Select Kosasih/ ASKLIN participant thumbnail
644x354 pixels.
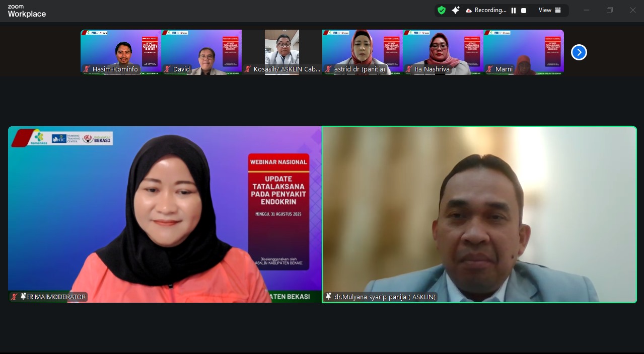(x=282, y=50)
